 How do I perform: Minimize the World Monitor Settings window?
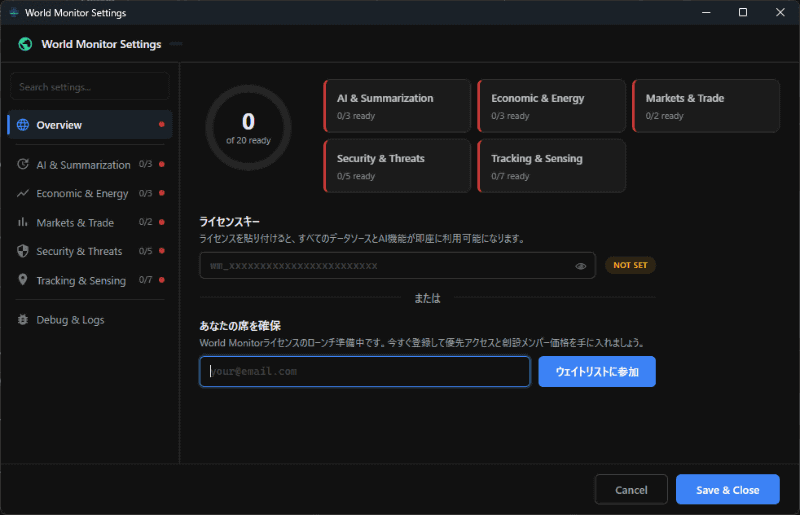[706, 12]
